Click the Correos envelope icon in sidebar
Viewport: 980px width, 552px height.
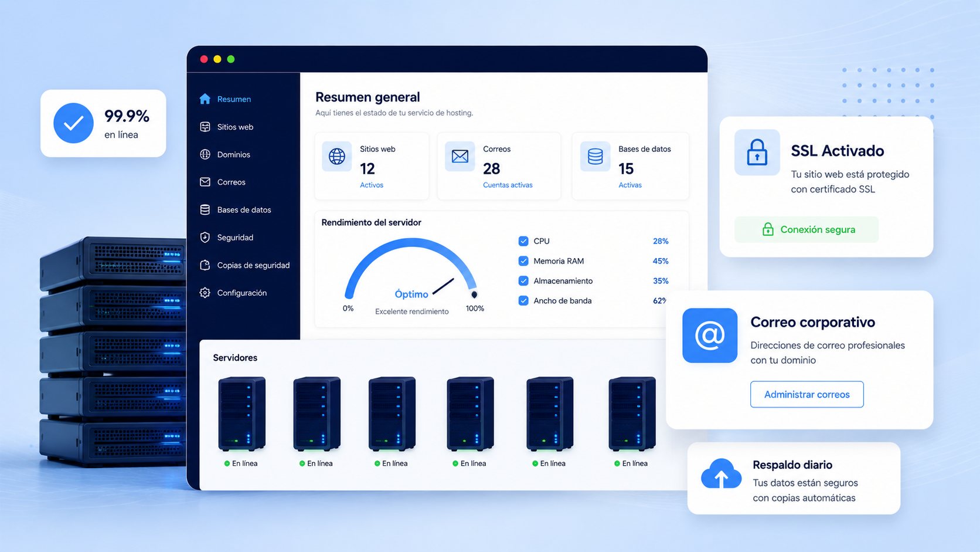(205, 182)
